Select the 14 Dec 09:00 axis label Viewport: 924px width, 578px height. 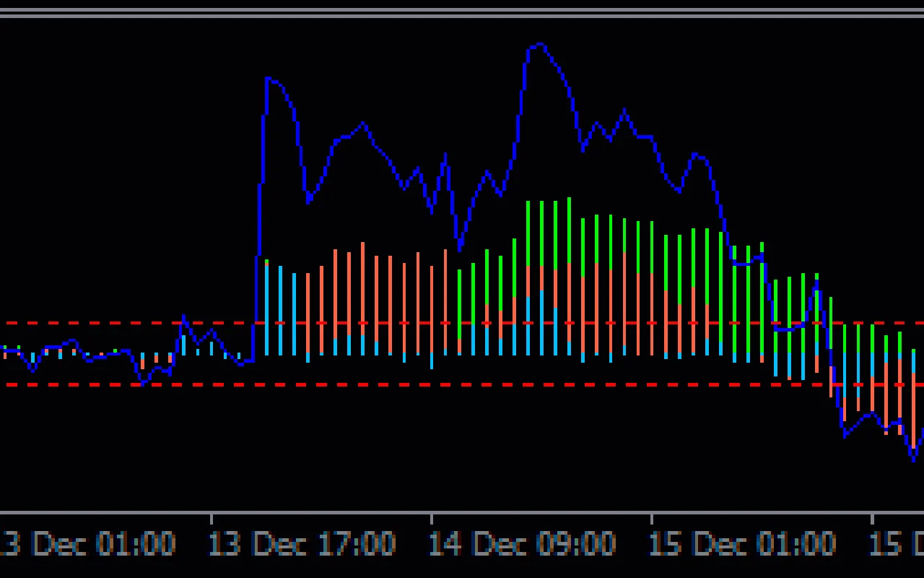pos(523,544)
